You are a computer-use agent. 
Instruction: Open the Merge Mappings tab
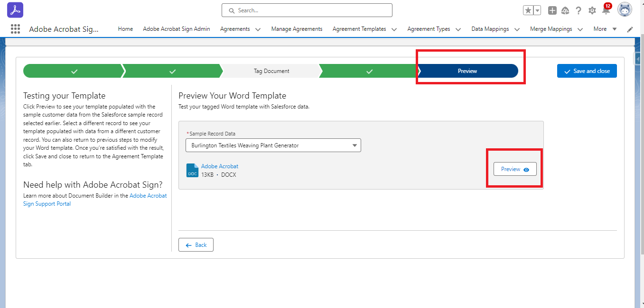point(551,29)
